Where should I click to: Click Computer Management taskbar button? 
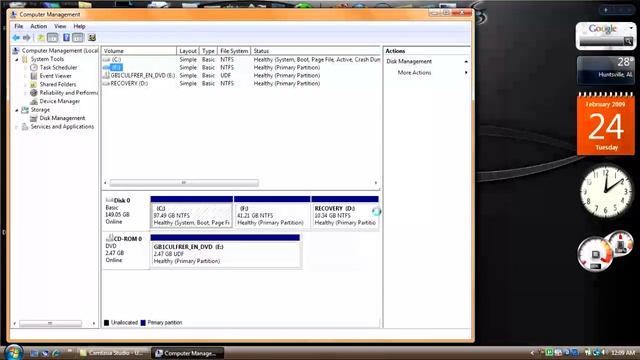(188, 353)
